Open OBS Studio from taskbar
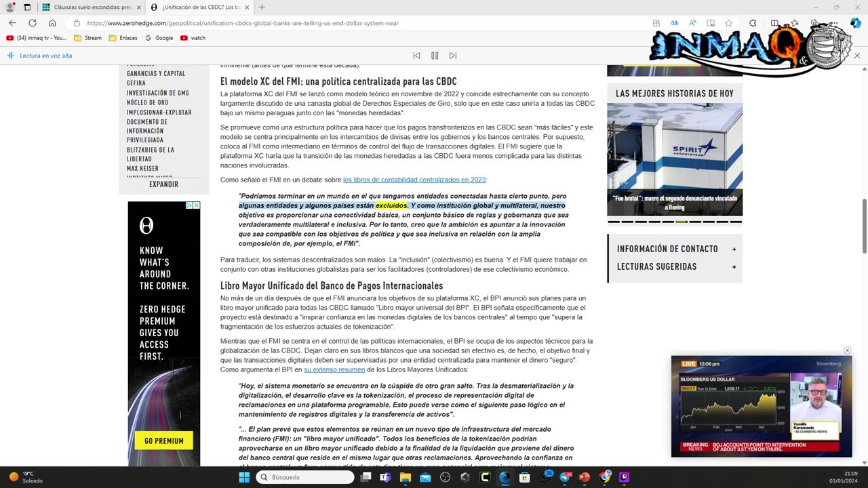This screenshot has width=868, height=488. (445, 477)
